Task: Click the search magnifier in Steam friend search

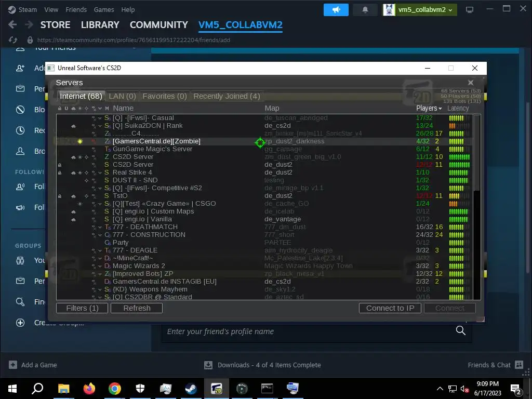Action: pyautogui.click(x=460, y=330)
